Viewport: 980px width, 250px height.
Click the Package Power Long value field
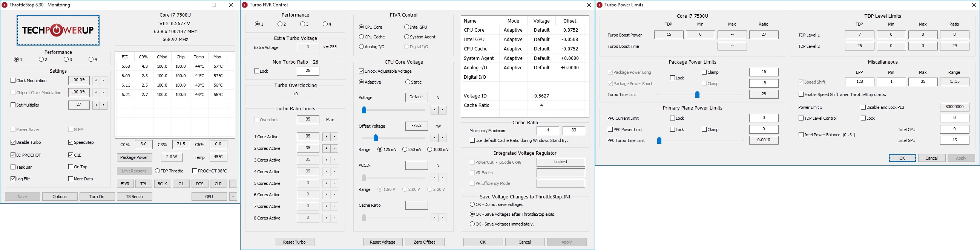(764, 72)
